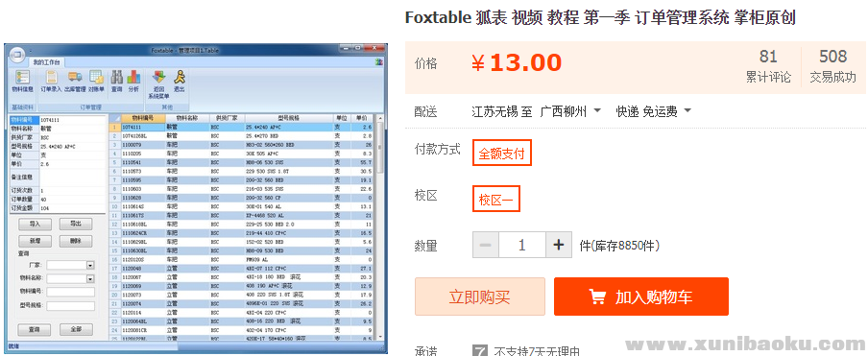The height and width of the screenshot is (356, 868).
Task: Click 导出 export button
Action: (76, 224)
